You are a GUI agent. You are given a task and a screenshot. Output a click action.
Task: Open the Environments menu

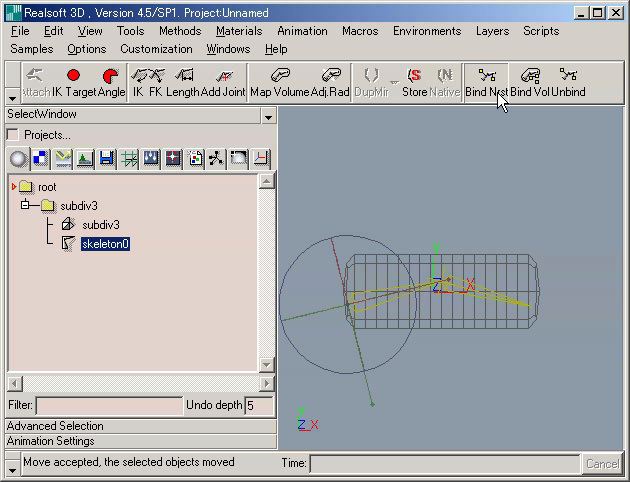427,31
